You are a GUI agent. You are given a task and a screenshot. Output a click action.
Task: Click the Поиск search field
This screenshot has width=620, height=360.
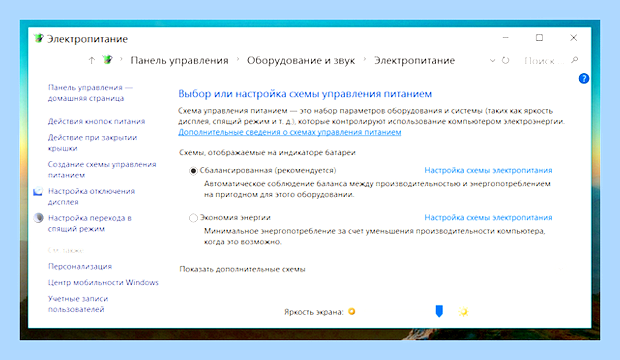[544, 61]
